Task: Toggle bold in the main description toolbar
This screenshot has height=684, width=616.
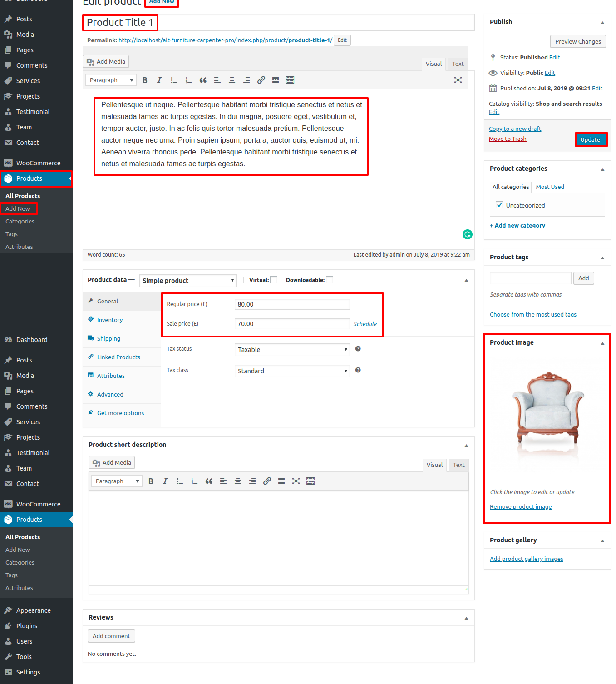Action: pyautogui.click(x=145, y=80)
